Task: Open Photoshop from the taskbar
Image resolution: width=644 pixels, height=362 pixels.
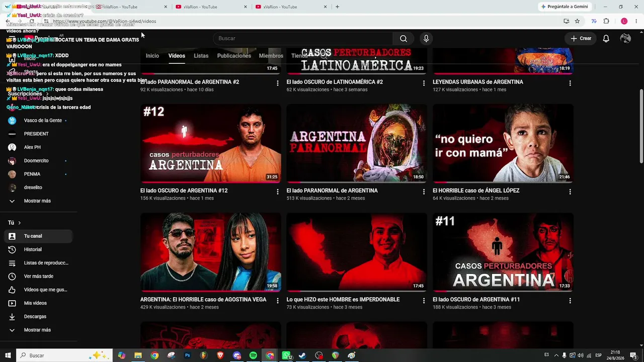Action: [187, 355]
